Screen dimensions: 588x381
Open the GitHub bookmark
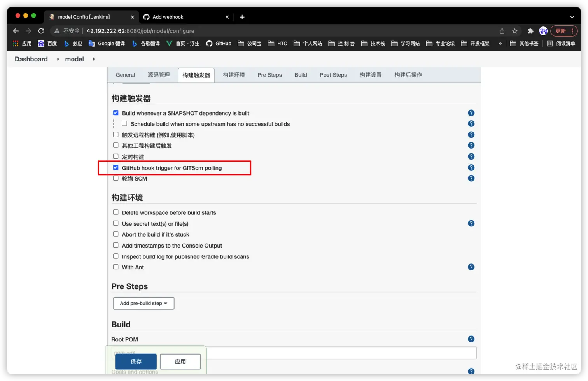(219, 44)
